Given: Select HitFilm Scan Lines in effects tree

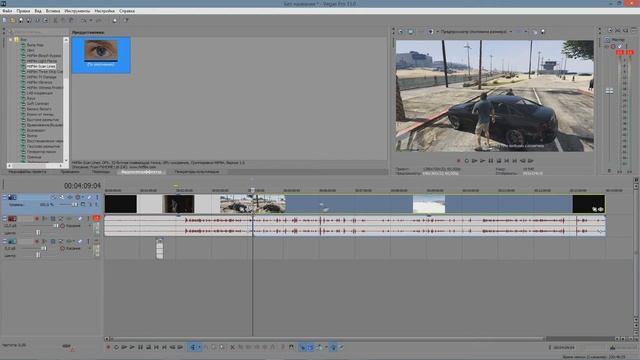Looking at the screenshot, I should coord(41,66).
